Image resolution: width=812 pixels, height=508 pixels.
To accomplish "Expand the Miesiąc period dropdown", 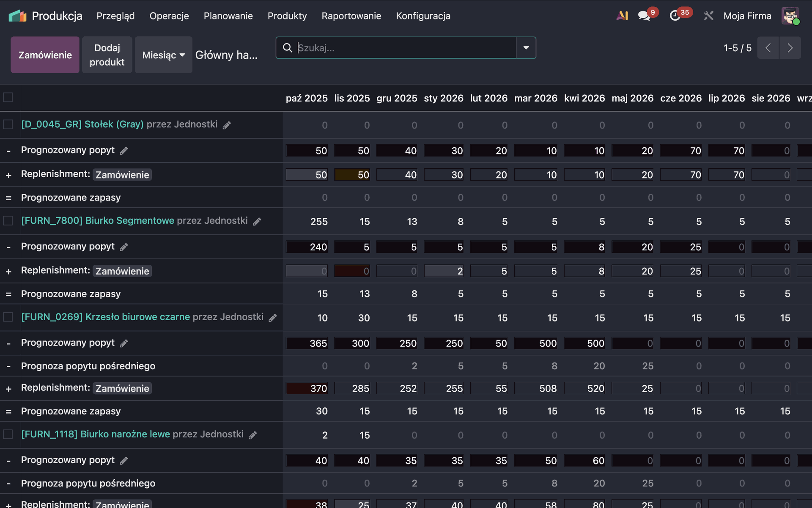I will point(163,55).
